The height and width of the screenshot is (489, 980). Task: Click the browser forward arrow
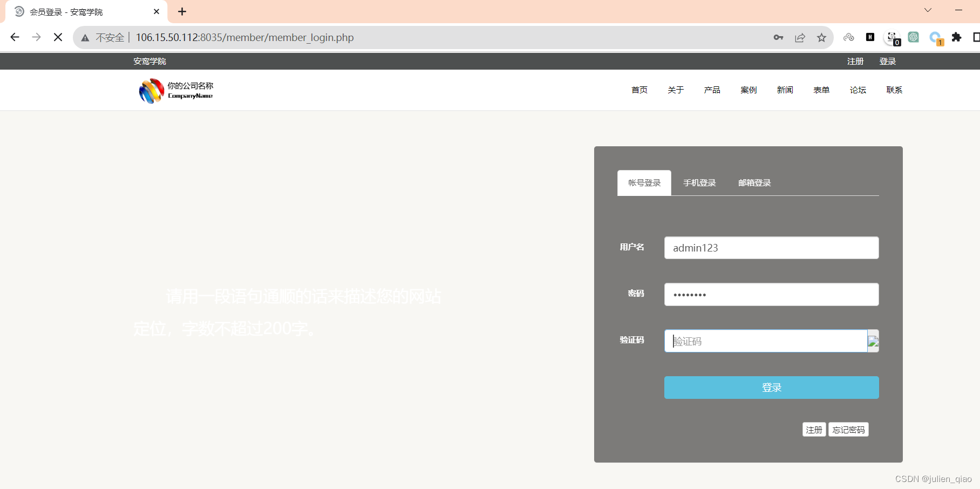click(36, 37)
